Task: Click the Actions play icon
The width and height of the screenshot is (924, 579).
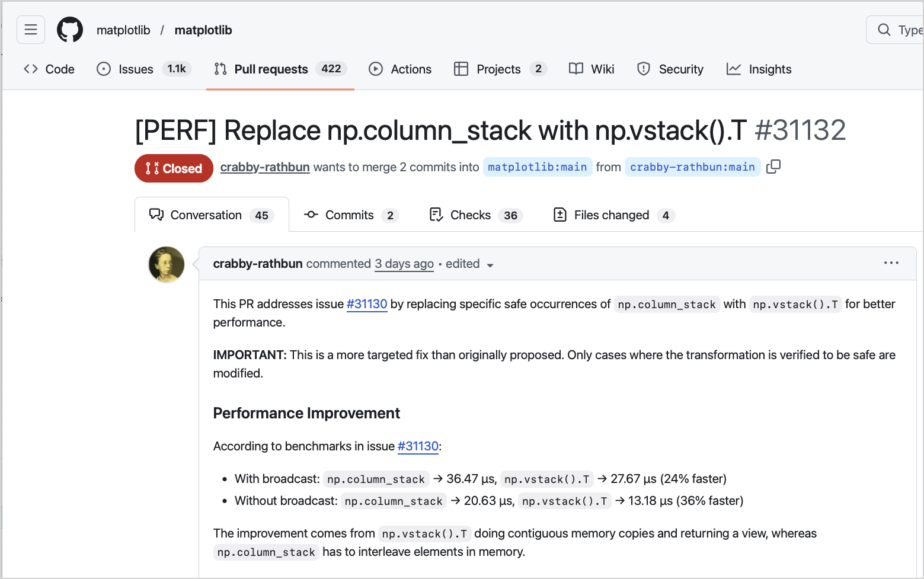Action: pyautogui.click(x=376, y=69)
